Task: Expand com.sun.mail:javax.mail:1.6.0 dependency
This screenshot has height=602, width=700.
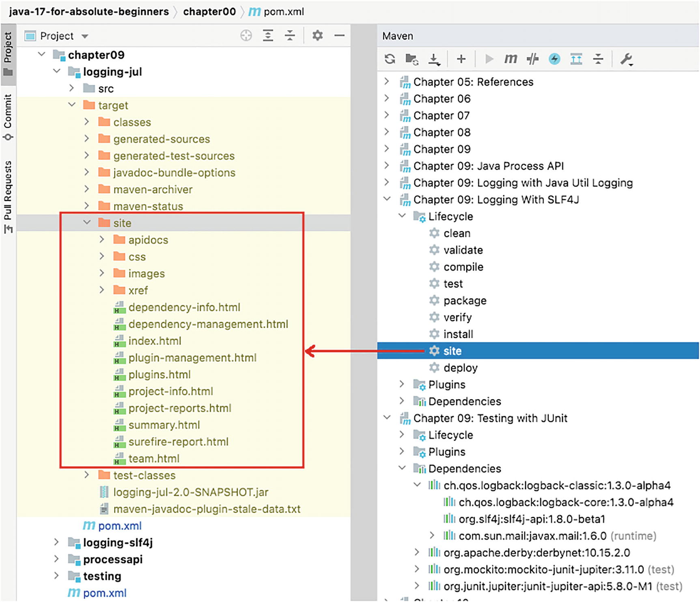Action: [432, 535]
